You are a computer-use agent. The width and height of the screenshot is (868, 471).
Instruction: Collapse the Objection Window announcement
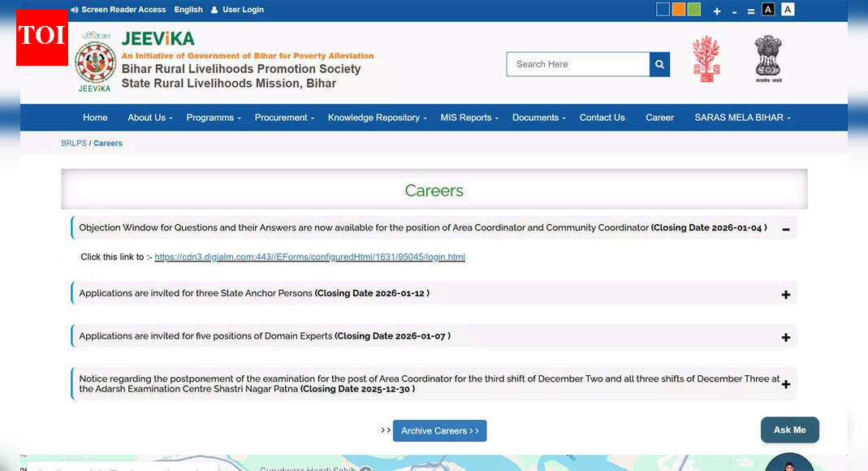[785, 229]
